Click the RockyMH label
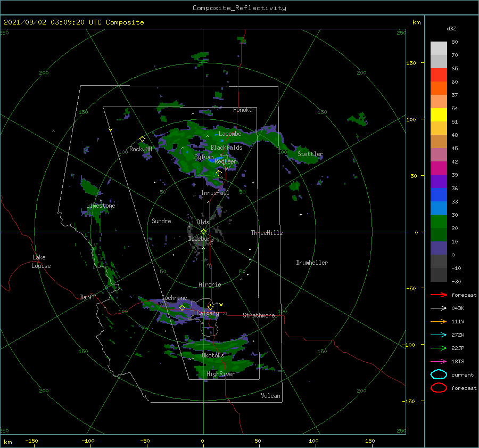Screen dimensions: 479x448 (141, 149)
